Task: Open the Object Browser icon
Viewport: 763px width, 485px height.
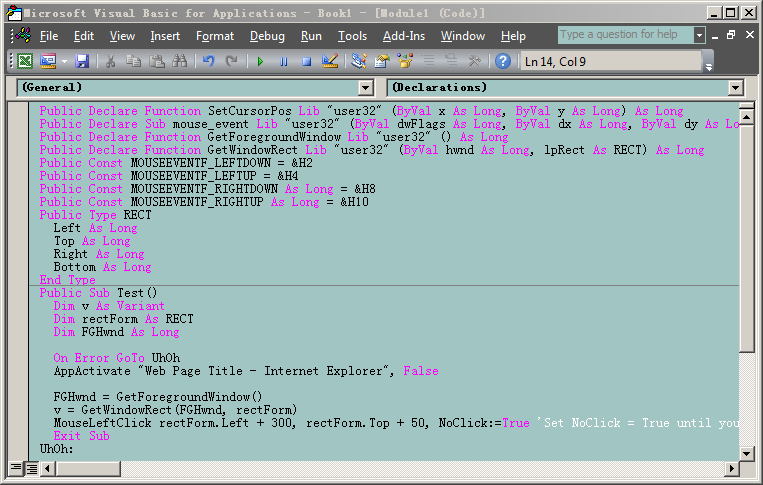Action: [405, 61]
